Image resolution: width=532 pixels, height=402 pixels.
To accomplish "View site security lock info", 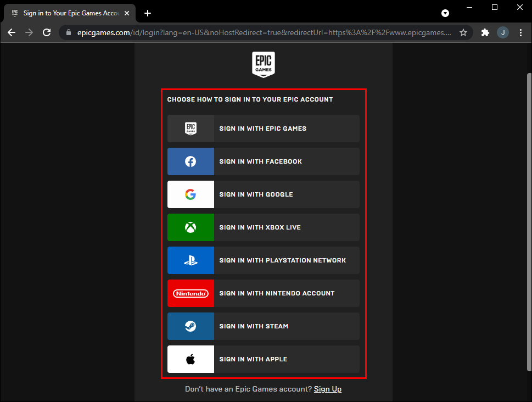I will (69, 32).
